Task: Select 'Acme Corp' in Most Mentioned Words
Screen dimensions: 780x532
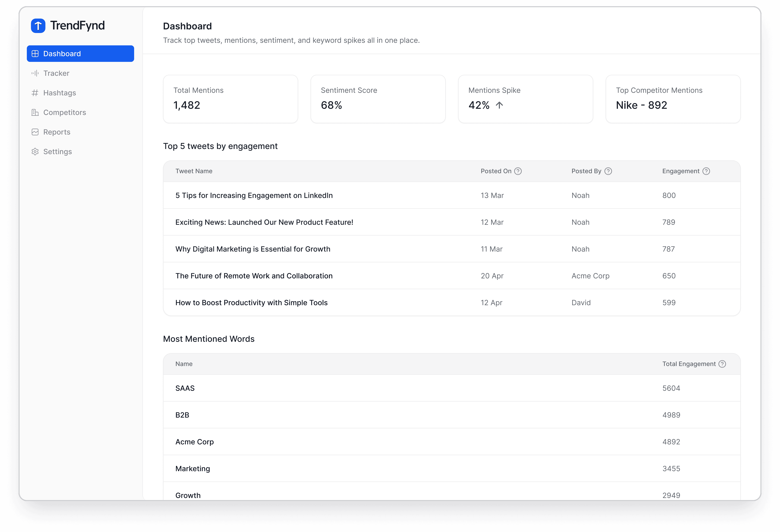Action: (x=194, y=442)
